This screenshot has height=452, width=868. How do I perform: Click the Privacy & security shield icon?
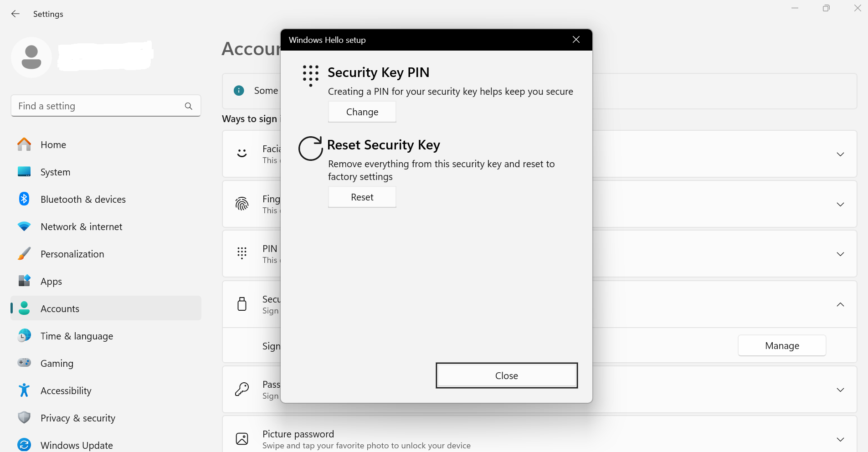coord(24,418)
